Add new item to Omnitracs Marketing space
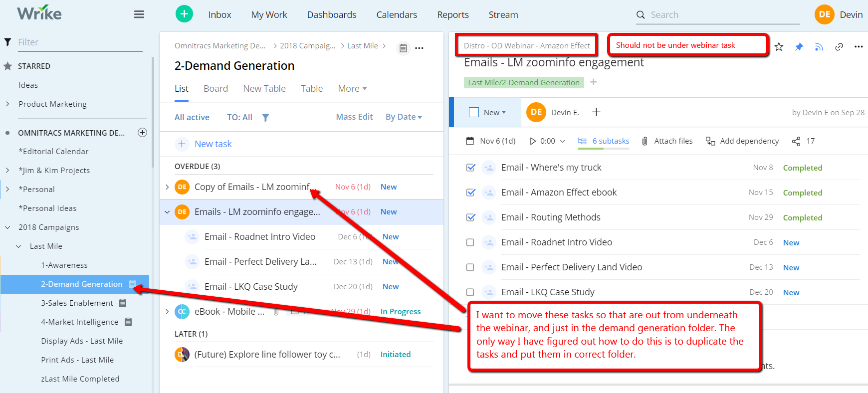 point(142,133)
